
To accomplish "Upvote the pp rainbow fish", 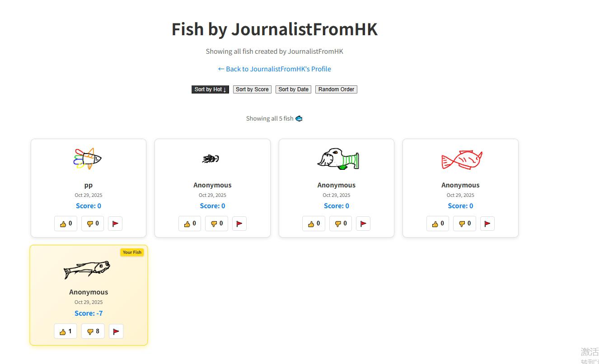I will coord(66,224).
